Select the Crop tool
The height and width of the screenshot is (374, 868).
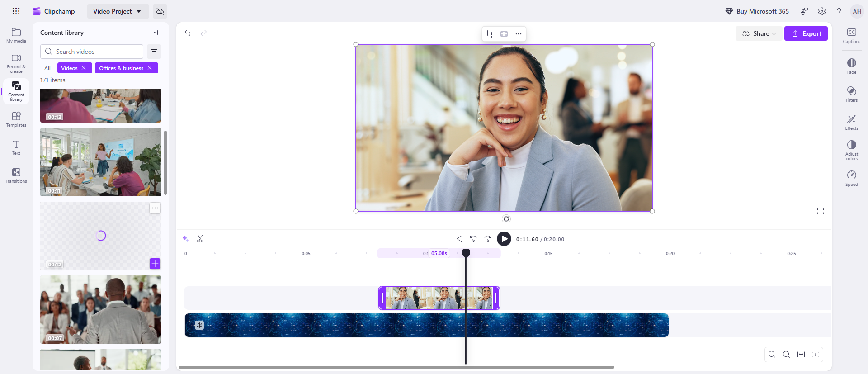(x=490, y=34)
